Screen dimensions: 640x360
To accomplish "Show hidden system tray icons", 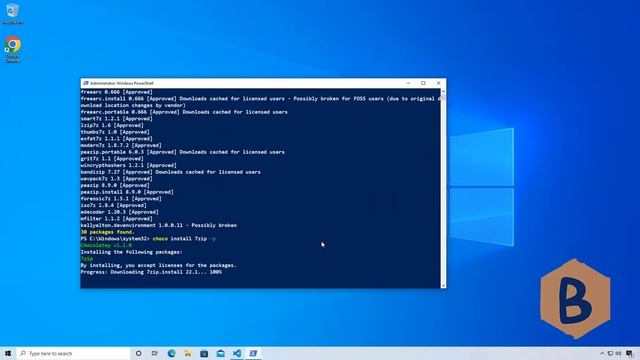I will click(602, 353).
